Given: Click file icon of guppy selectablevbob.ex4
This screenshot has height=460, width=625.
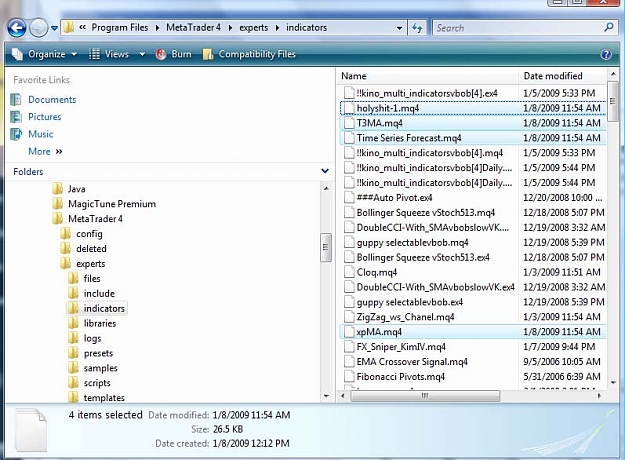Looking at the screenshot, I should point(349,302).
